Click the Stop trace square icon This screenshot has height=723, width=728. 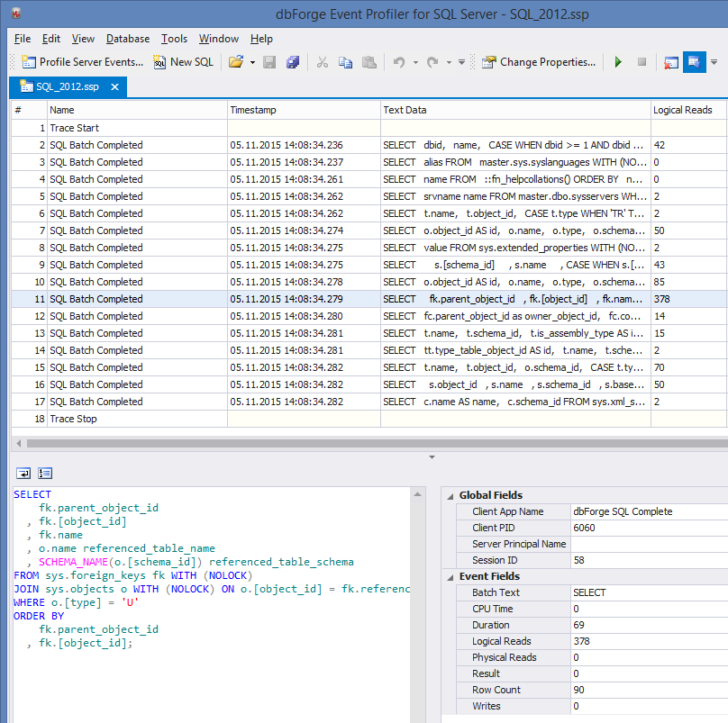[642, 62]
